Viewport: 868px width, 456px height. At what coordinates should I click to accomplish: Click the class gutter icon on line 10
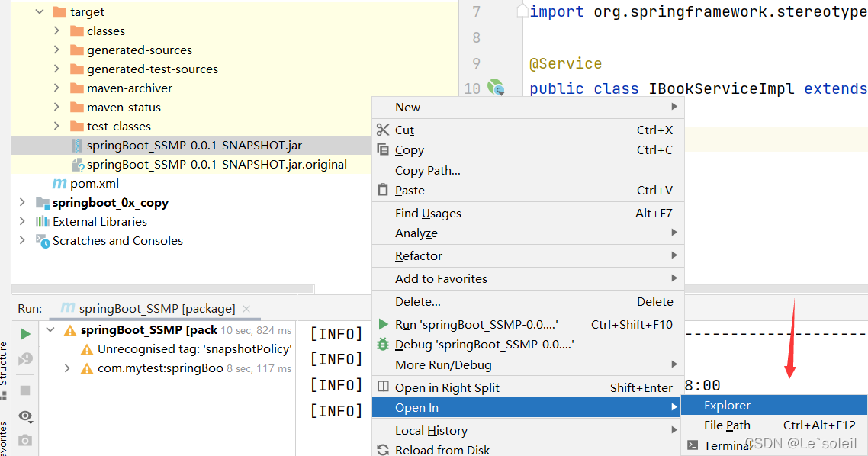click(496, 88)
